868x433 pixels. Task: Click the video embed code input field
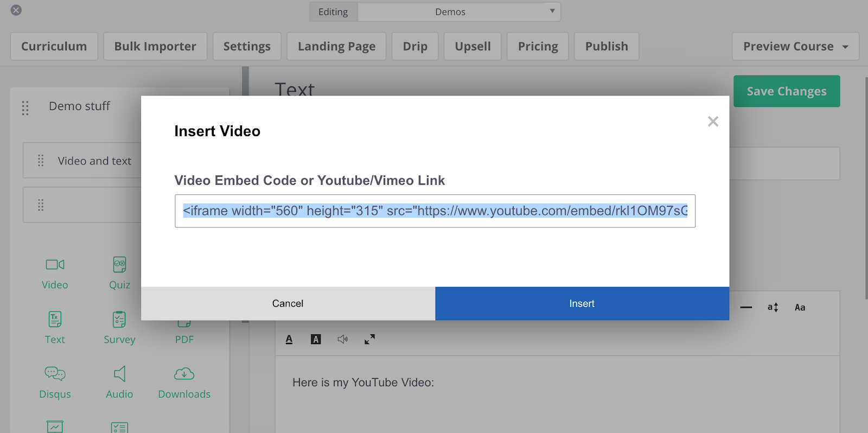pos(435,211)
